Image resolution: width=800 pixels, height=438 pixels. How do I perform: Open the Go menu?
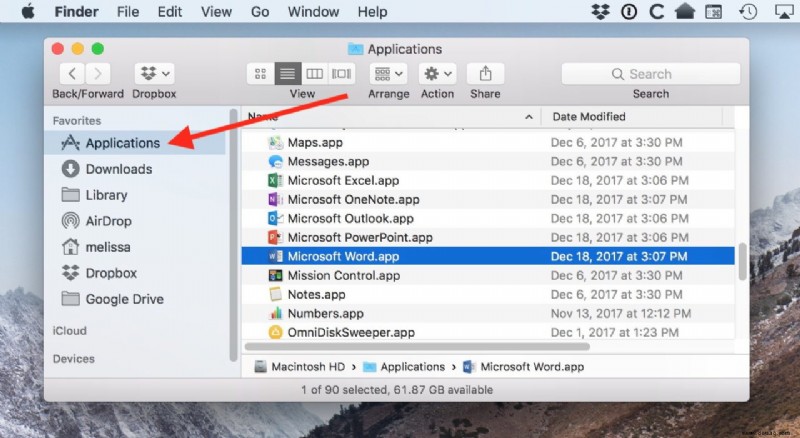[260, 11]
